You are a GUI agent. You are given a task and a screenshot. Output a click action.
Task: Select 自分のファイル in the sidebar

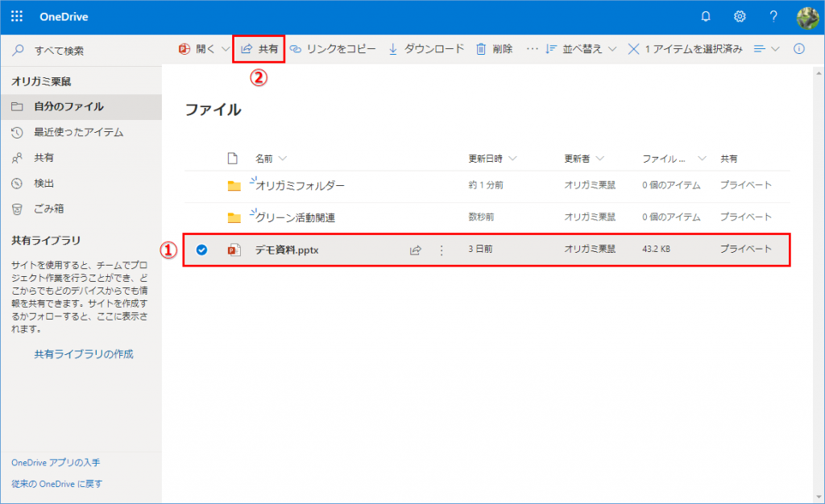pos(81,107)
